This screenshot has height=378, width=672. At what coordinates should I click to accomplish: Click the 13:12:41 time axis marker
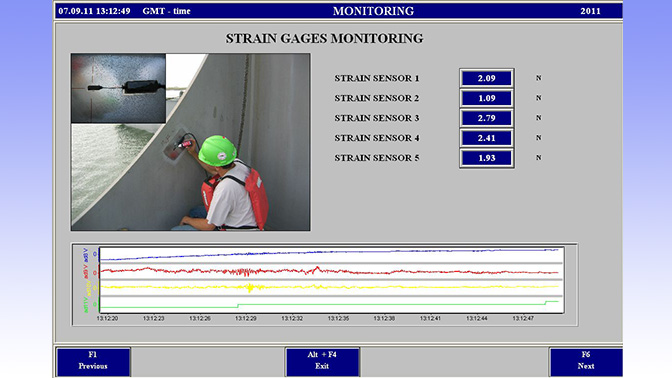tap(430, 318)
